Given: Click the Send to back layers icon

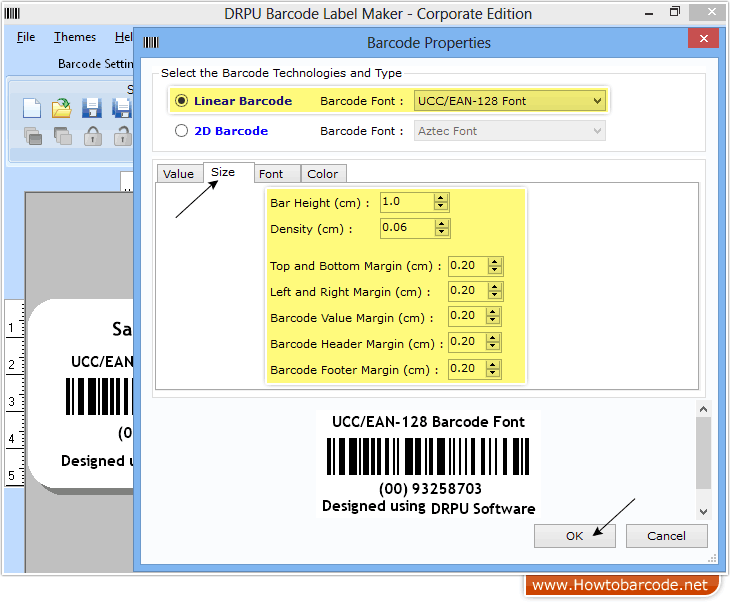Looking at the screenshot, I should coord(62,136).
